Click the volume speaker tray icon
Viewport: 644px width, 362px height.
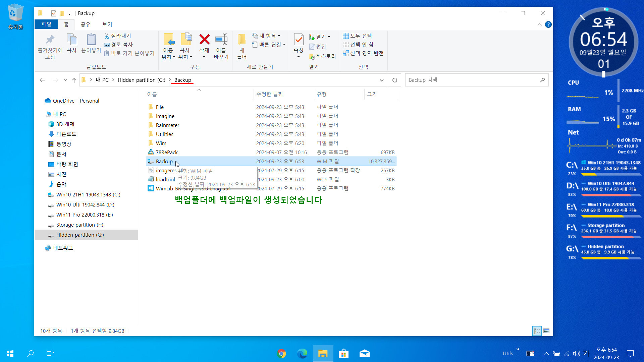(x=576, y=354)
